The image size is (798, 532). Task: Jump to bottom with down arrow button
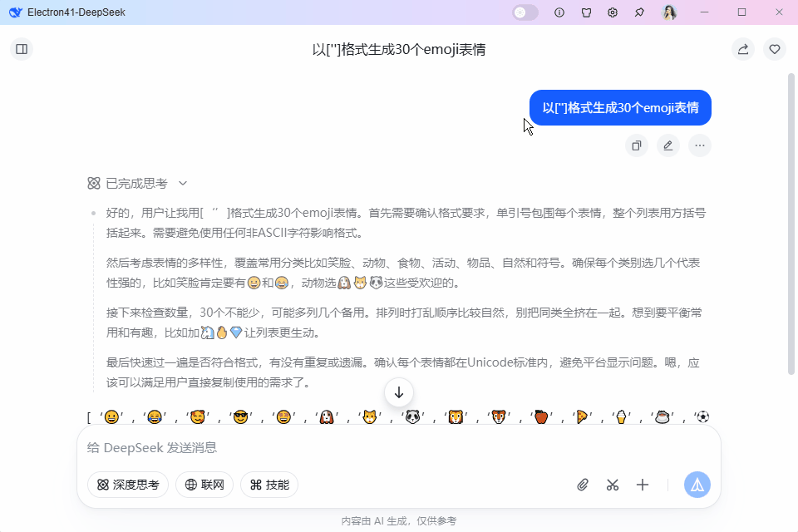click(x=399, y=392)
